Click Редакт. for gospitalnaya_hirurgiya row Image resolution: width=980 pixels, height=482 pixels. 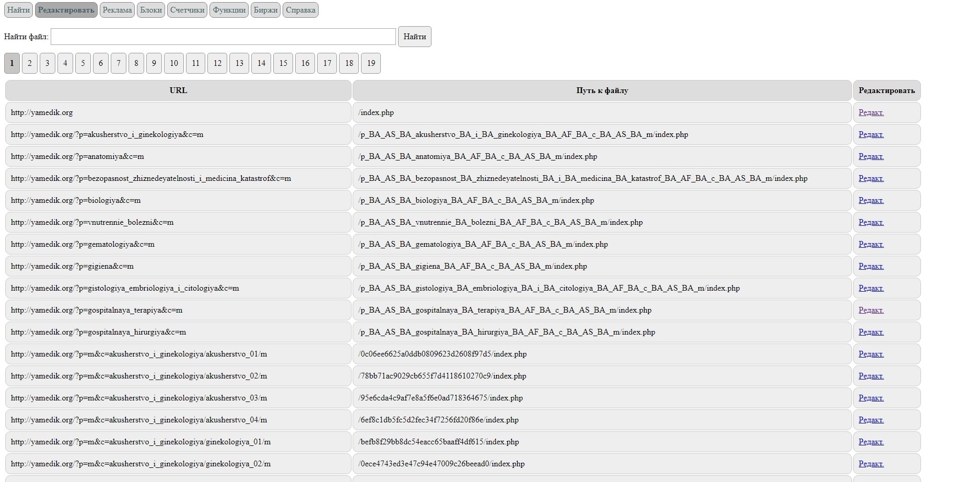[871, 332]
